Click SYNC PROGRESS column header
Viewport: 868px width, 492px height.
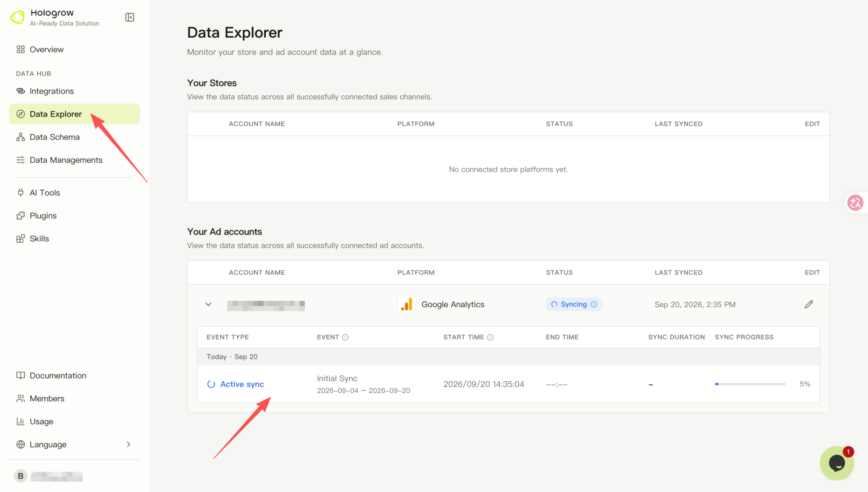pos(744,337)
